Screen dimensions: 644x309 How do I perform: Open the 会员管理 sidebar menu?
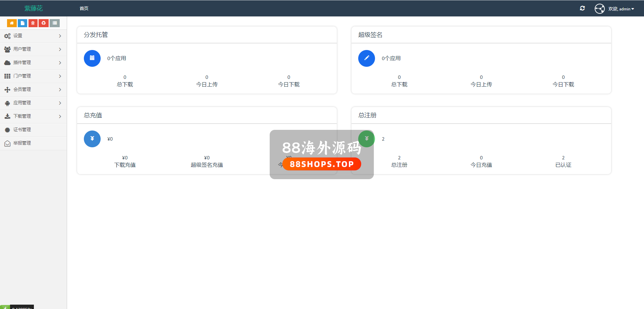coord(33,90)
